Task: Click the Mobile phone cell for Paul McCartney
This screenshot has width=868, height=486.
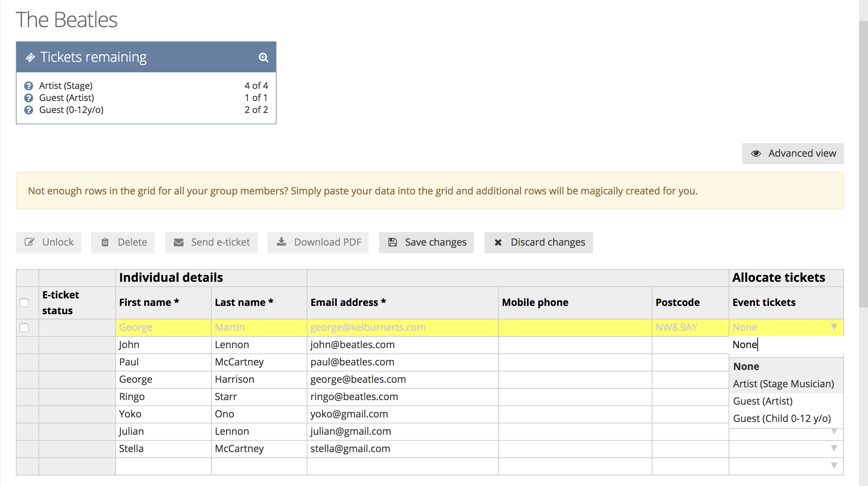Action: (x=575, y=362)
